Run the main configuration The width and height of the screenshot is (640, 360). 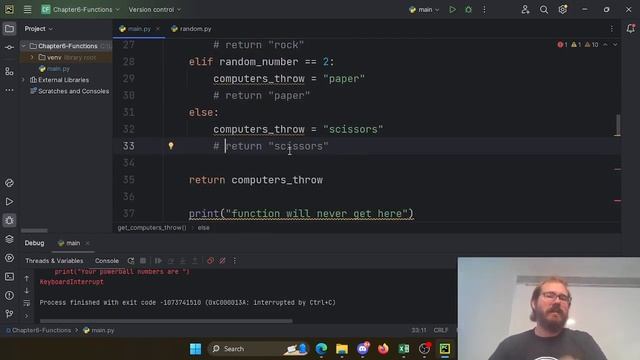(x=452, y=9)
